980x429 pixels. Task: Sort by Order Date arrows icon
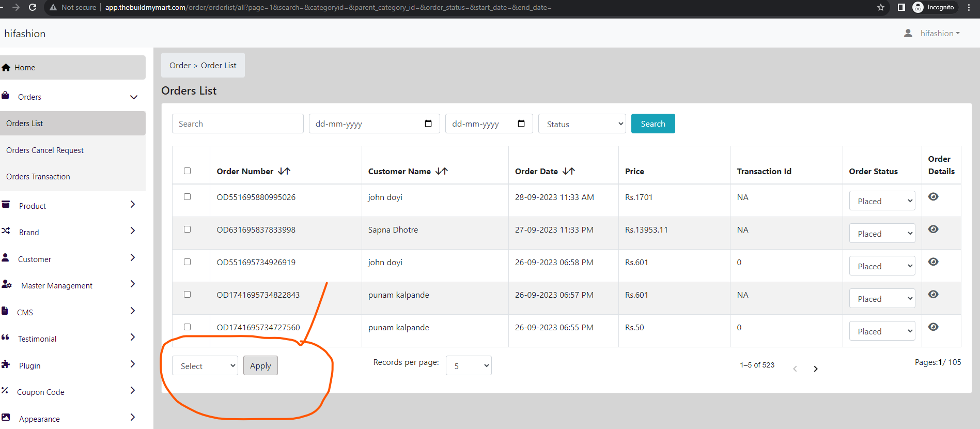[x=569, y=171]
